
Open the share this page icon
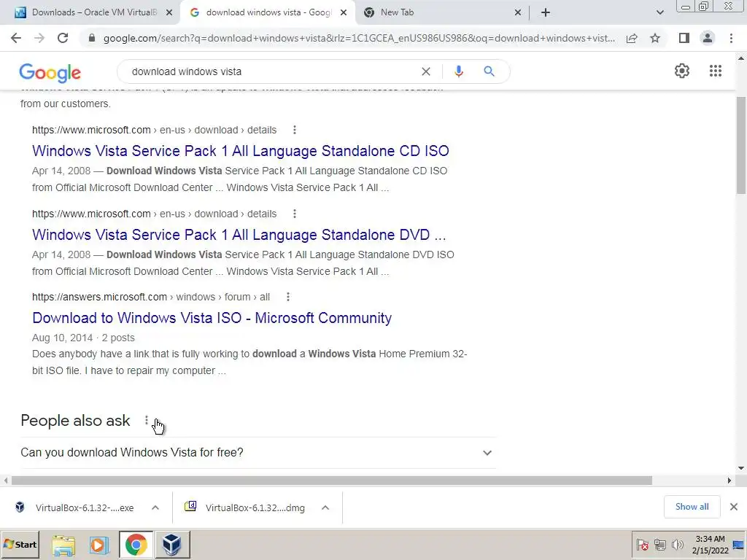click(632, 38)
